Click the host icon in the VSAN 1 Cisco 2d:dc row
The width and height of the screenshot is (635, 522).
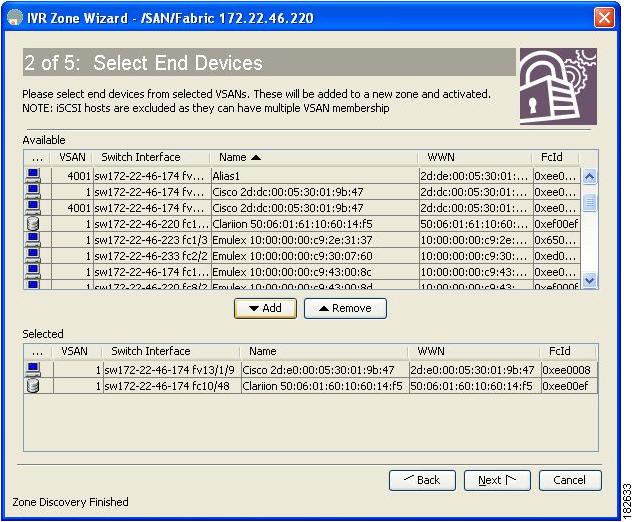[33, 192]
